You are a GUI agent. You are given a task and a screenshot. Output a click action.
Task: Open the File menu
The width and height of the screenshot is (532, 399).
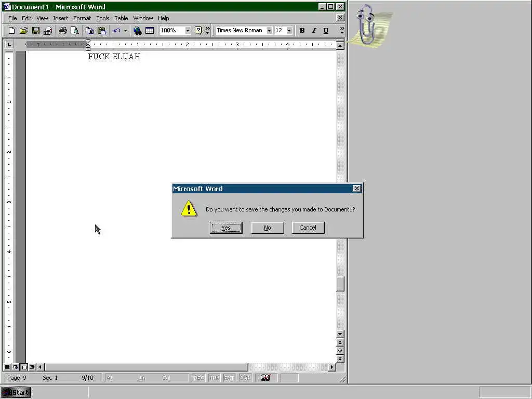click(12, 18)
